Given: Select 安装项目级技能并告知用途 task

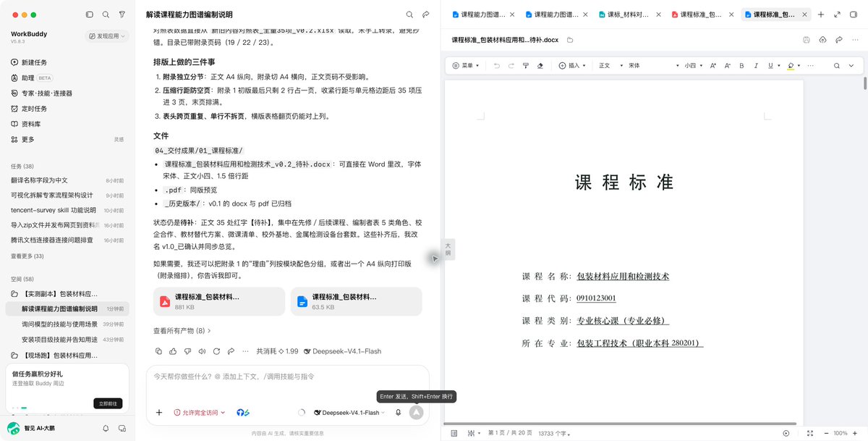Looking at the screenshot, I should click(67, 340).
